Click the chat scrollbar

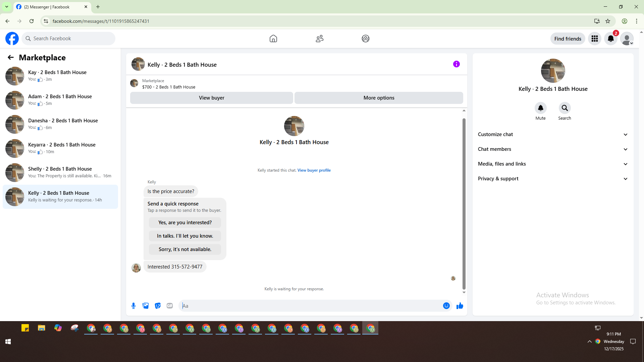464,203
